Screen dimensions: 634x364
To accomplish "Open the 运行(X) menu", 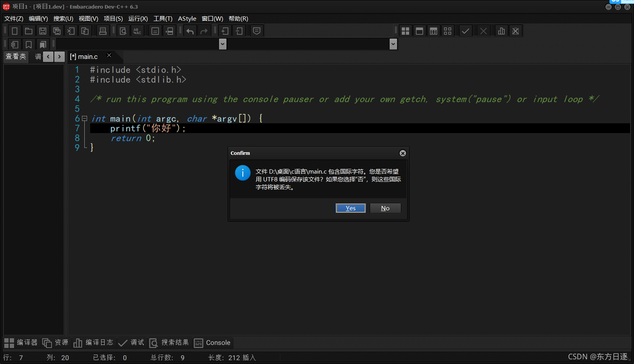I will pyautogui.click(x=137, y=18).
